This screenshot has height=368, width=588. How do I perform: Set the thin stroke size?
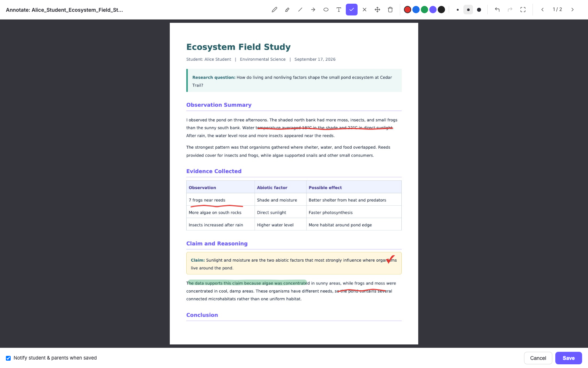click(458, 10)
